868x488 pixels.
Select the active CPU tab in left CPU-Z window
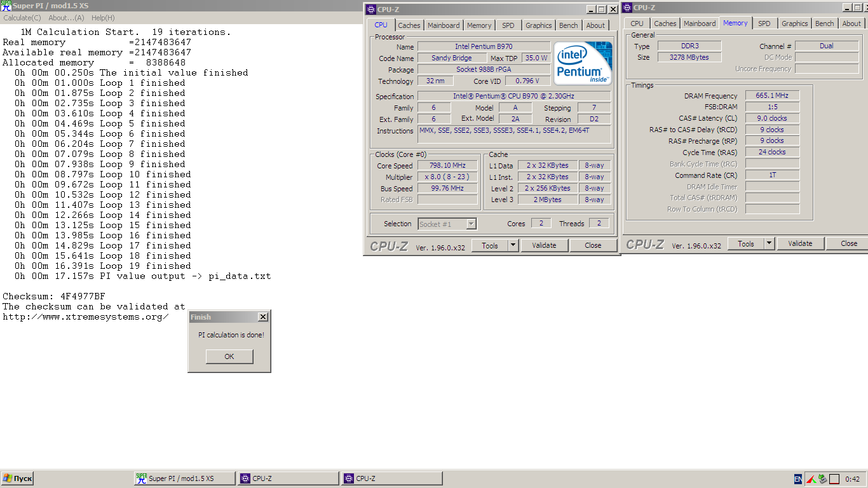pos(381,25)
